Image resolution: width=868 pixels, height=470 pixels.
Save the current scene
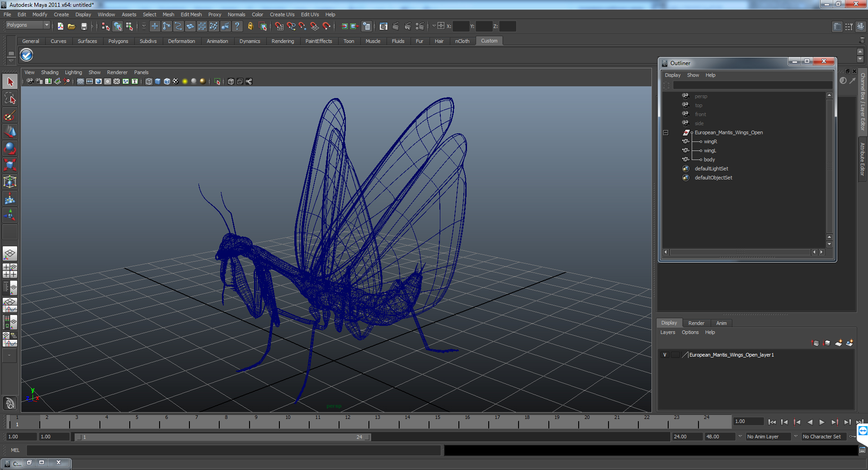84,26
